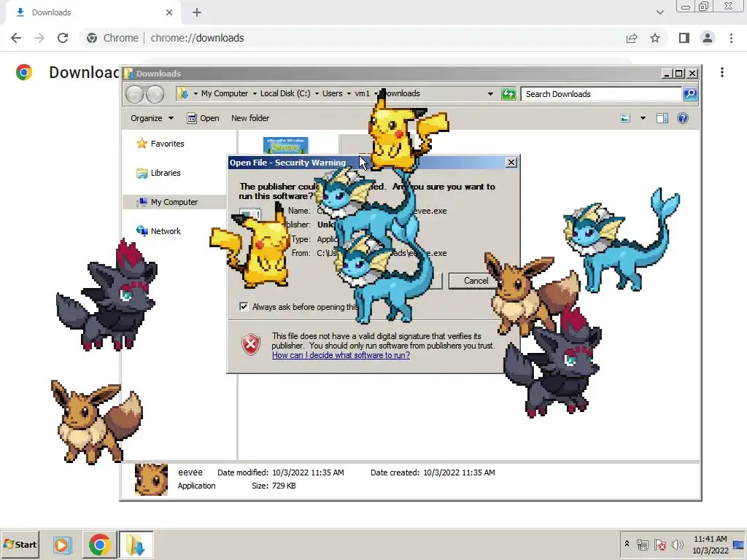Change Explorer view icon
Image resolution: width=747 pixels, height=560 pixels.
[x=625, y=118]
